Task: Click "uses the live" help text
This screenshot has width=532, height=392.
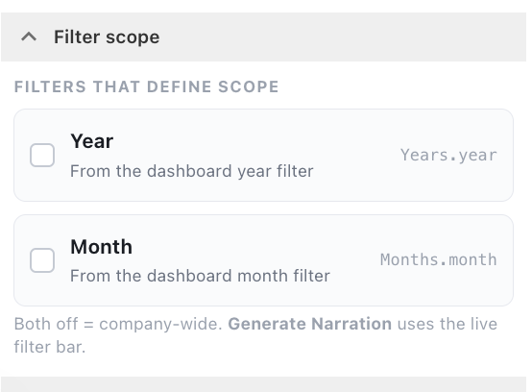Action: [x=447, y=324]
